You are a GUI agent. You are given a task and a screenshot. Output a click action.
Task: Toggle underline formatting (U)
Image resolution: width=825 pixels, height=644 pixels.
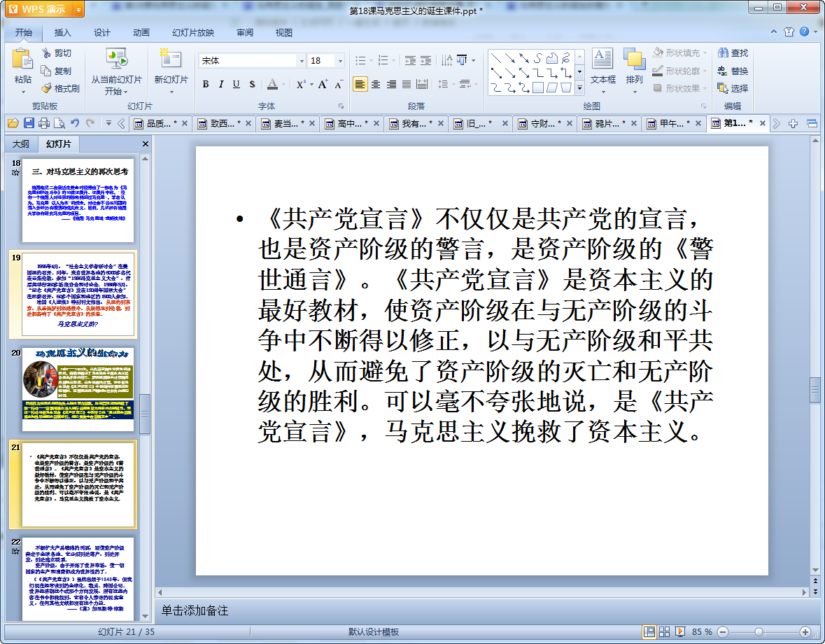(x=237, y=84)
